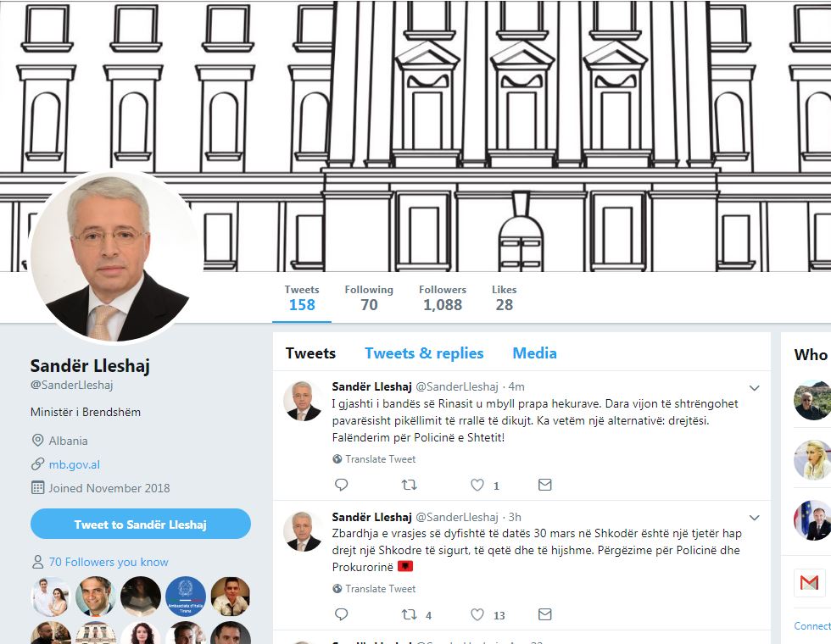Open the Media tab
The width and height of the screenshot is (831, 644).
click(x=535, y=353)
